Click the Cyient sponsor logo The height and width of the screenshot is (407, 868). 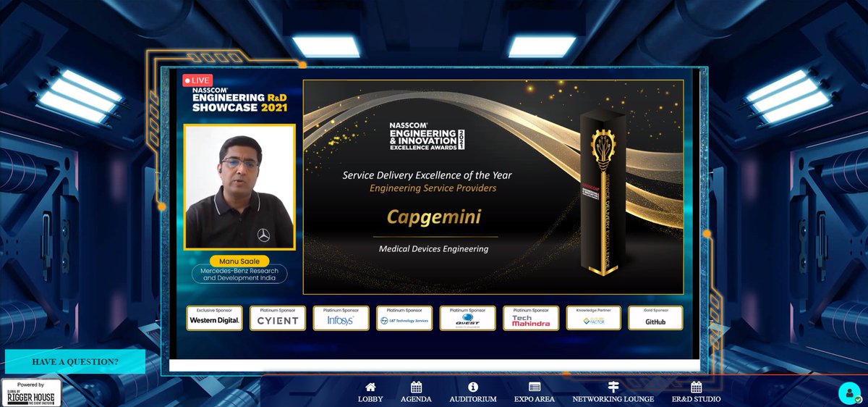(x=278, y=318)
